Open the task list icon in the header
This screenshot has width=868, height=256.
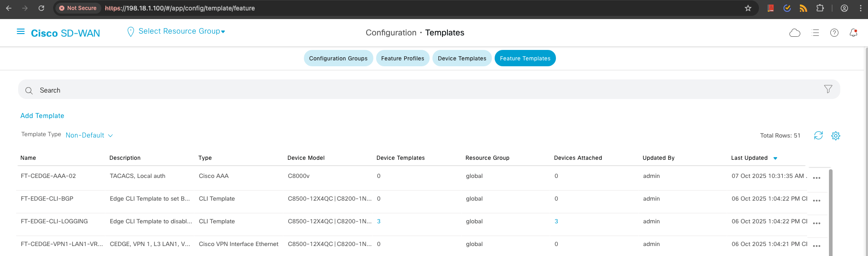click(x=815, y=33)
